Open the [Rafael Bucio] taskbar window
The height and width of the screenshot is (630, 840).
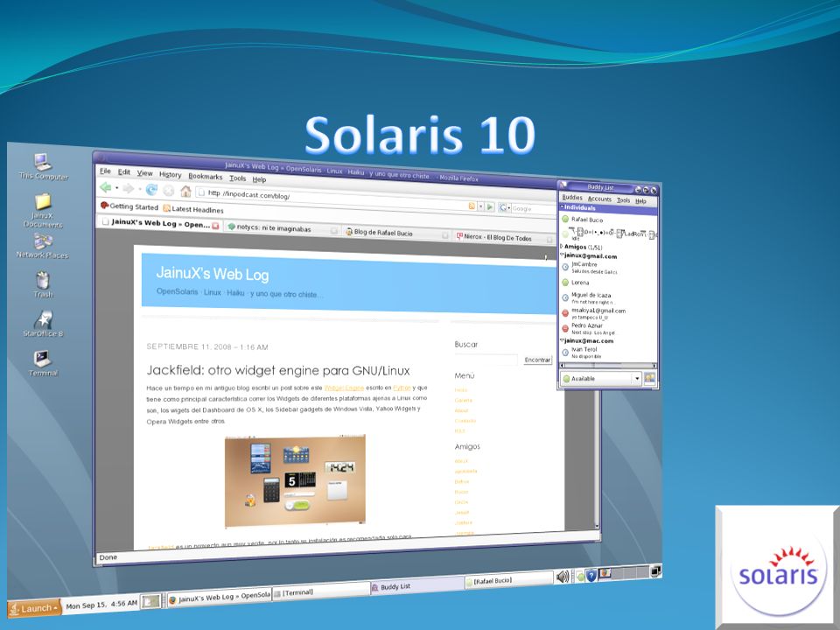(509, 580)
